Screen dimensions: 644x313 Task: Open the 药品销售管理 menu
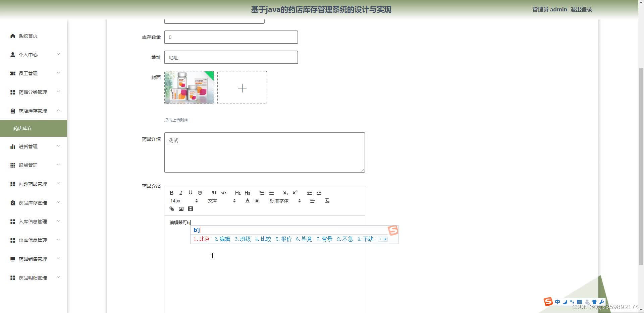(34, 259)
